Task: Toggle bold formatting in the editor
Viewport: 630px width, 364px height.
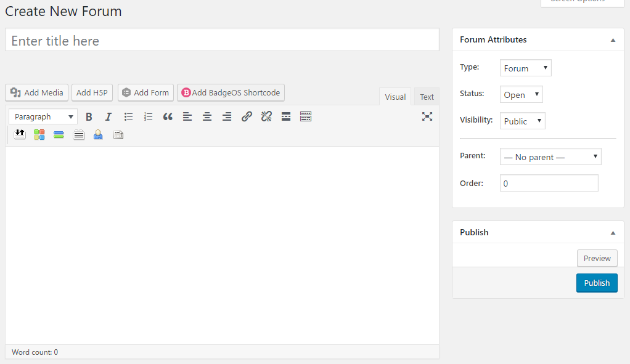Action: click(89, 116)
